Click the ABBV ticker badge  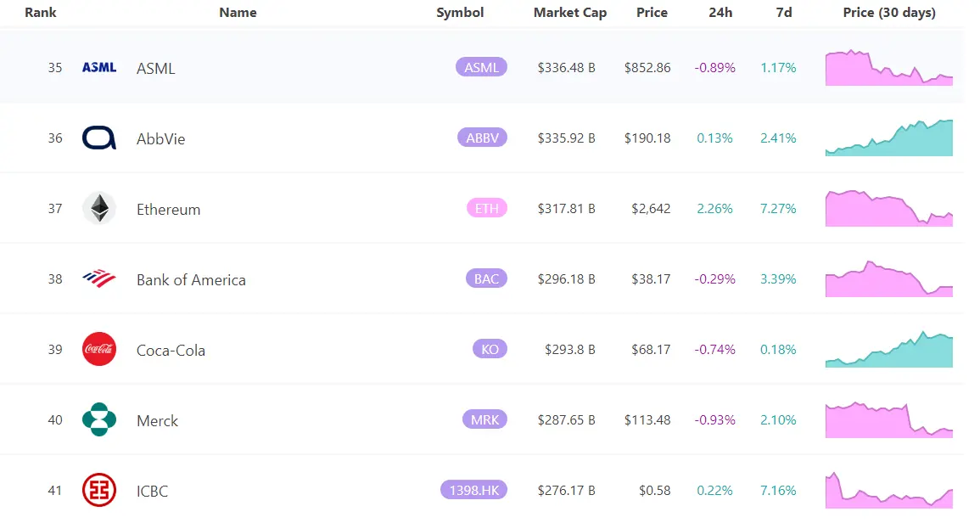point(481,138)
